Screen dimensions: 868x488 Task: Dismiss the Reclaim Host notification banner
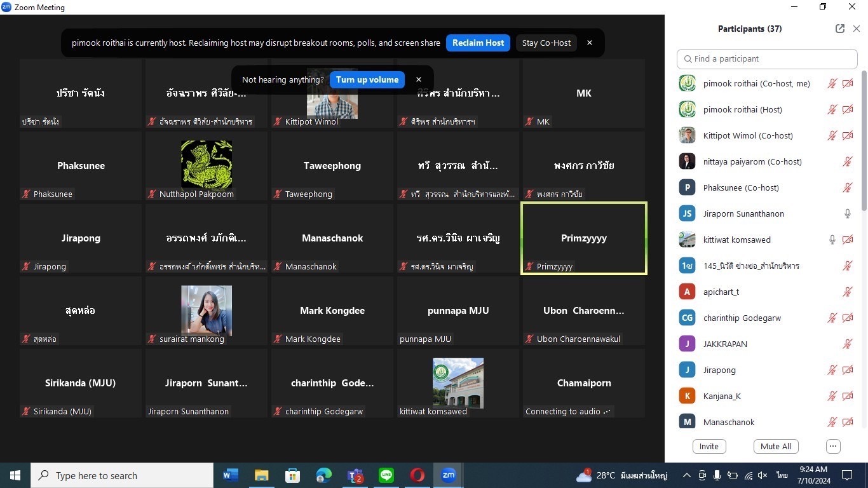(x=590, y=43)
